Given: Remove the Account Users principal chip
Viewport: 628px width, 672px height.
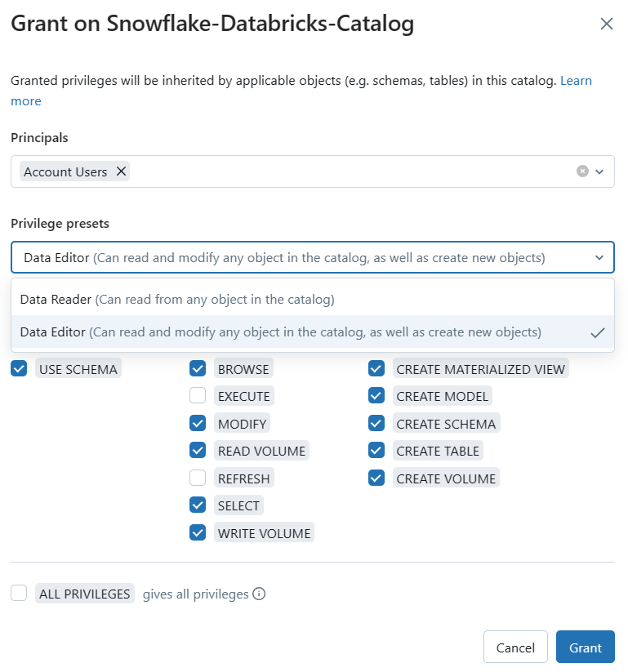Looking at the screenshot, I should [121, 171].
